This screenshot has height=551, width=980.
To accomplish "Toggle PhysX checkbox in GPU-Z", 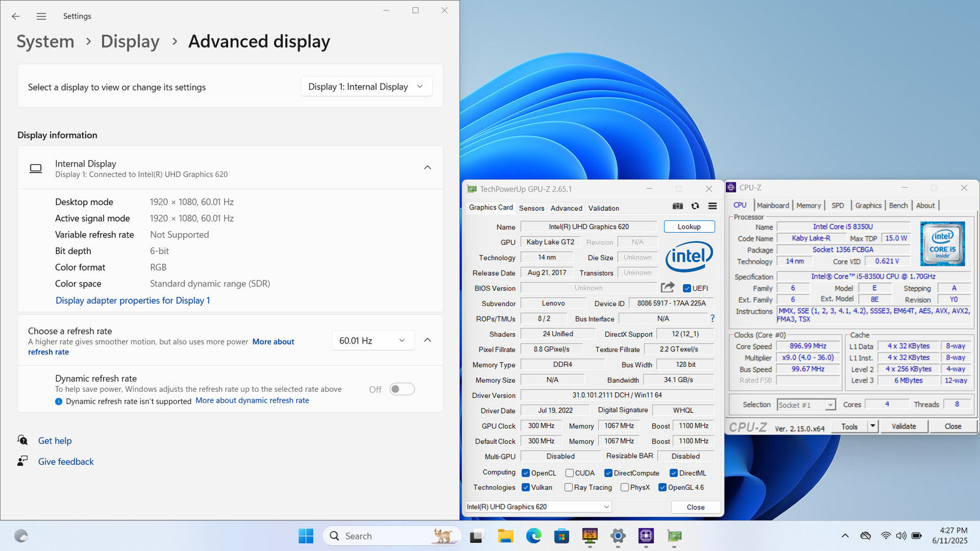I will (x=625, y=487).
